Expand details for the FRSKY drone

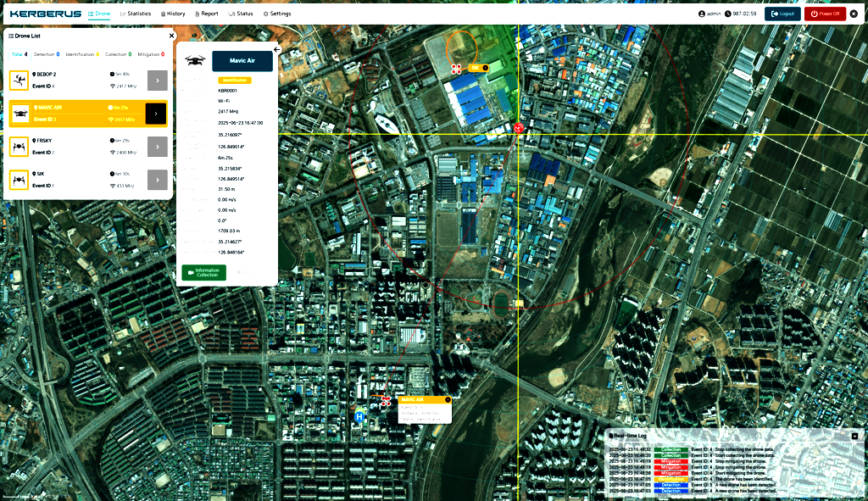(x=157, y=147)
